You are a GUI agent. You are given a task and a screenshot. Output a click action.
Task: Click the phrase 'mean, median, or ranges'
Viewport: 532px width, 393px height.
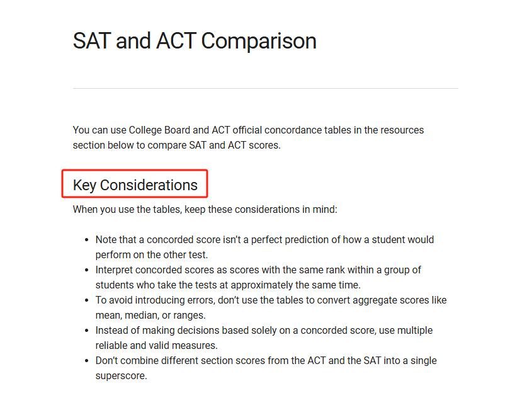click(x=150, y=316)
